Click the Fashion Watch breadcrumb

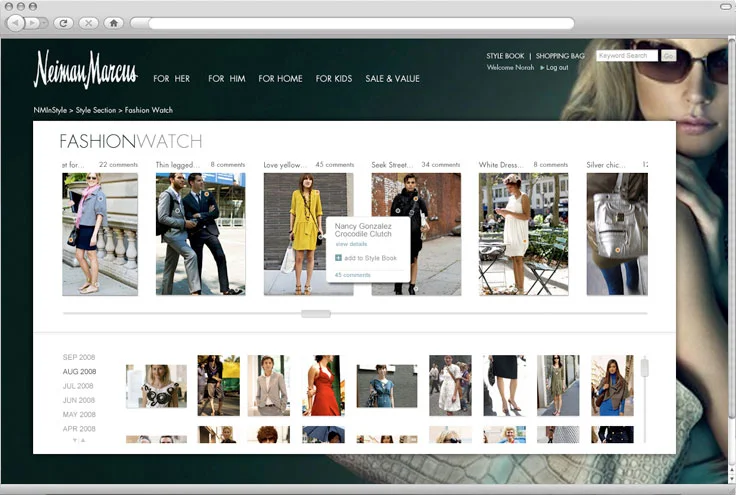(x=149, y=110)
